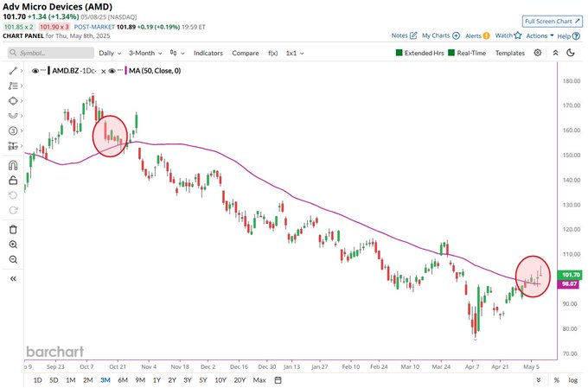Open the Fibonacci tools icon
This screenshot has height=388, width=588.
point(13,86)
